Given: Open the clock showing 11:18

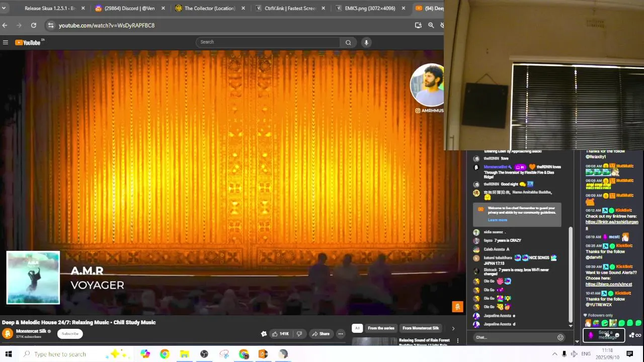Looking at the screenshot, I should pos(607,354).
